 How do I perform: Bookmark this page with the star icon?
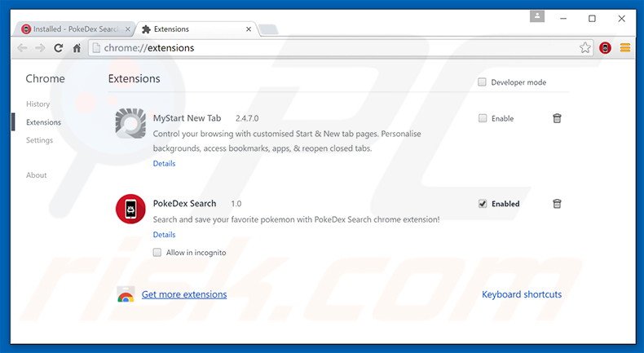pos(585,47)
